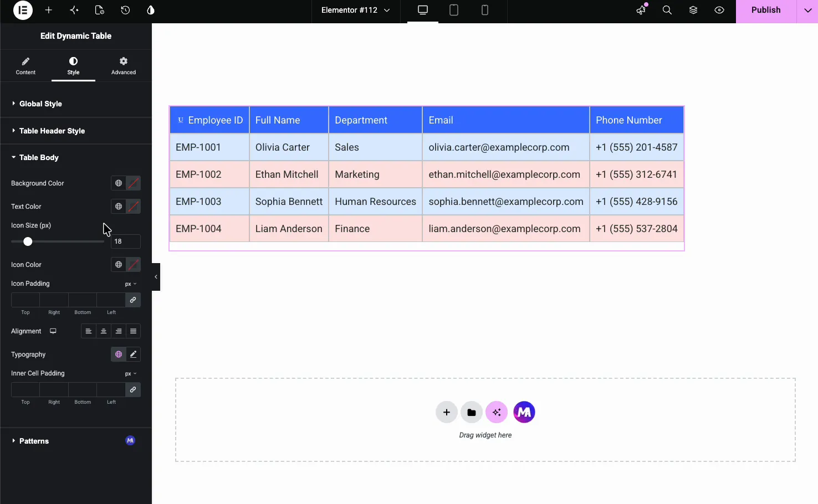Image resolution: width=818 pixels, height=504 pixels.
Task: Toggle the preview eye icon
Action: pyautogui.click(x=719, y=10)
